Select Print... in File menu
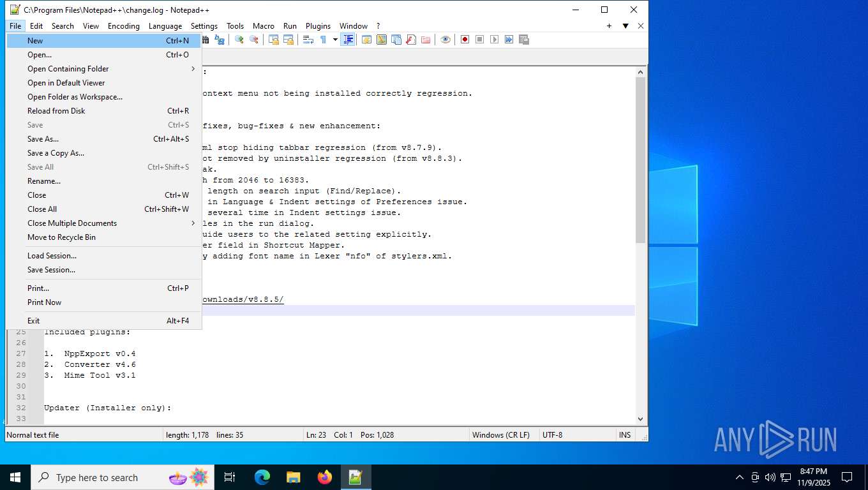Viewport: 868px width, 490px height. click(103, 288)
